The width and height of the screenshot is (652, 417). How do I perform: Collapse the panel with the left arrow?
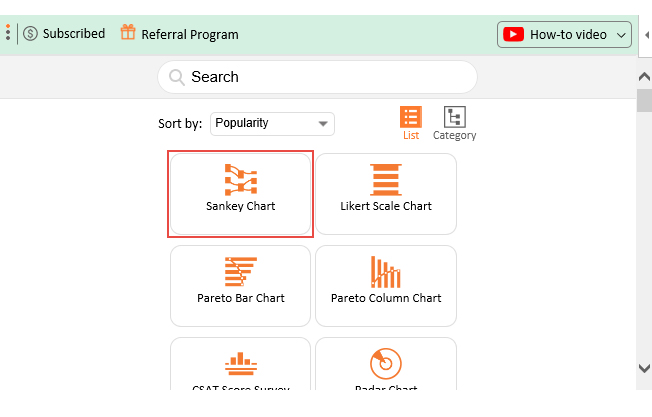[x=645, y=34]
